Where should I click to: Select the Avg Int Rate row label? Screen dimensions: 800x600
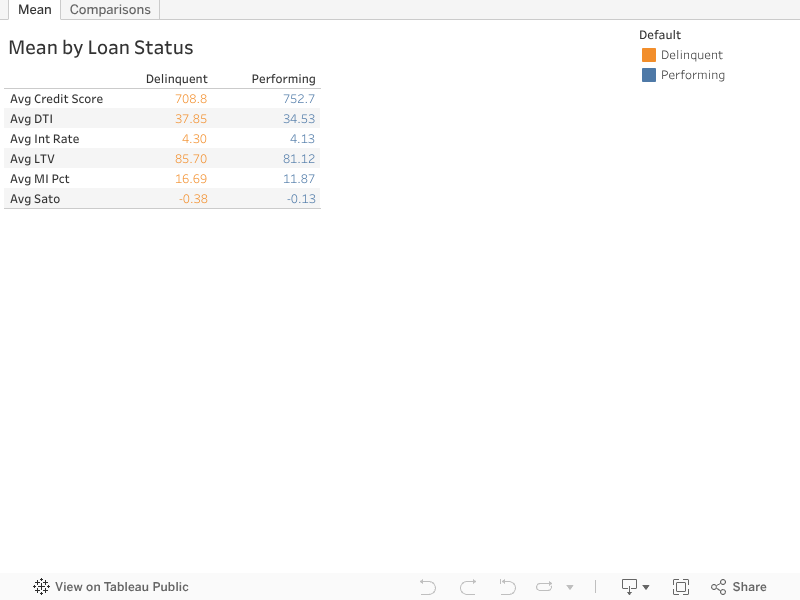(x=45, y=139)
